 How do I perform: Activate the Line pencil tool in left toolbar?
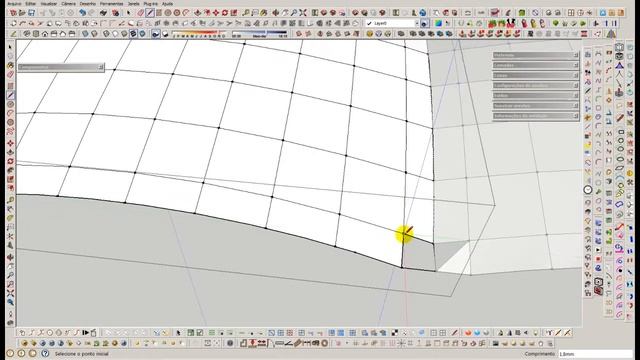tap(11, 95)
